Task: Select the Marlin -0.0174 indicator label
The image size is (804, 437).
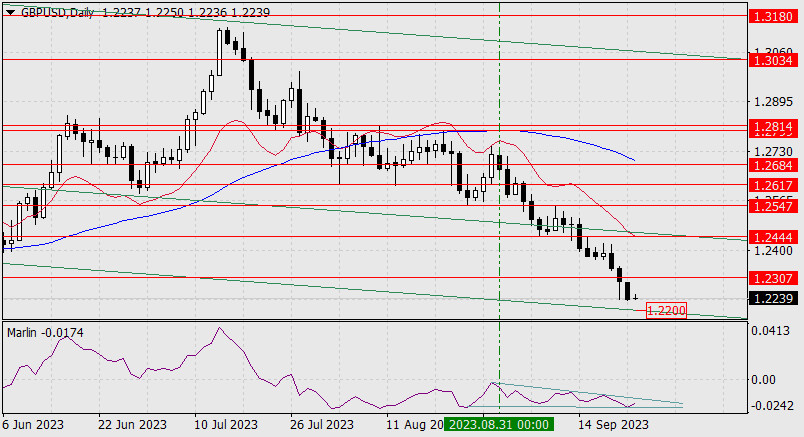Action: pyautogui.click(x=45, y=333)
